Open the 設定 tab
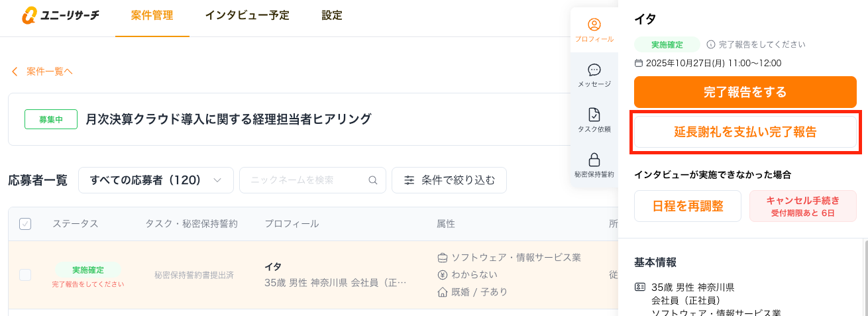Viewport: 868px width, 316px height. click(x=331, y=15)
